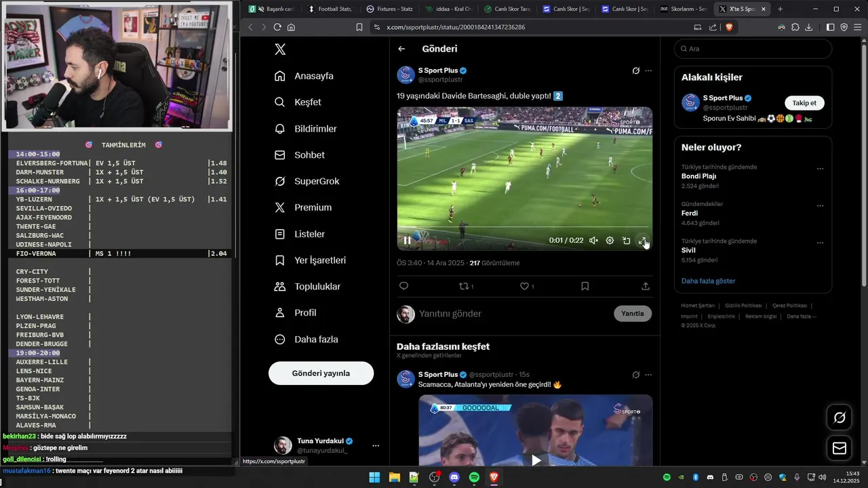Image resolution: width=868 pixels, height=488 pixels.
Task: Click the Yanıtla button
Action: tap(633, 314)
